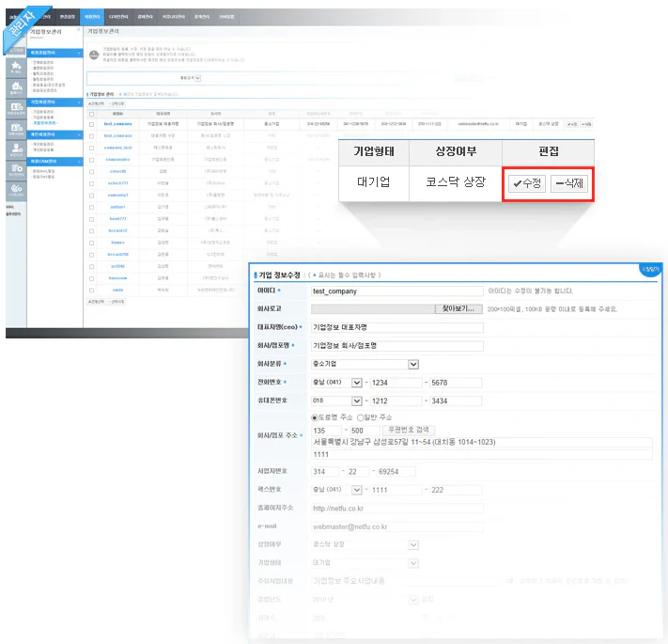Image resolution: width=668 pixels, height=644 pixels.
Task: Select the highlighted blue tab in top navigation
Action: 90,17
